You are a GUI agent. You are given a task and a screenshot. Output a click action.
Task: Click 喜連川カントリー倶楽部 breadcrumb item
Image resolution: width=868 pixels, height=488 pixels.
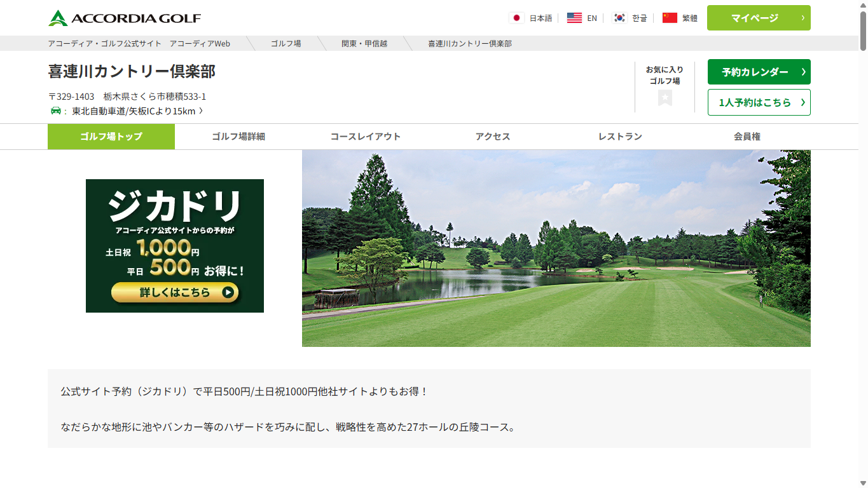pyautogui.click(x=470, y=44)
